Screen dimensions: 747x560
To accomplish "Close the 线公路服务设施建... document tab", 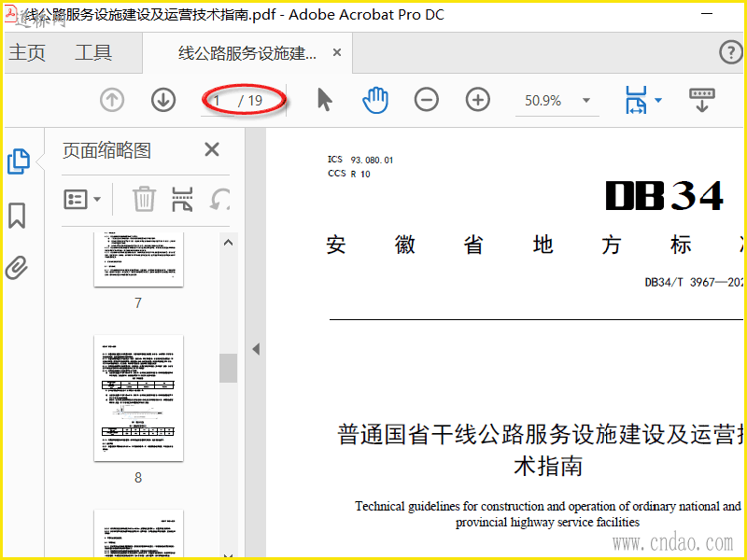I will coord(337,52).
